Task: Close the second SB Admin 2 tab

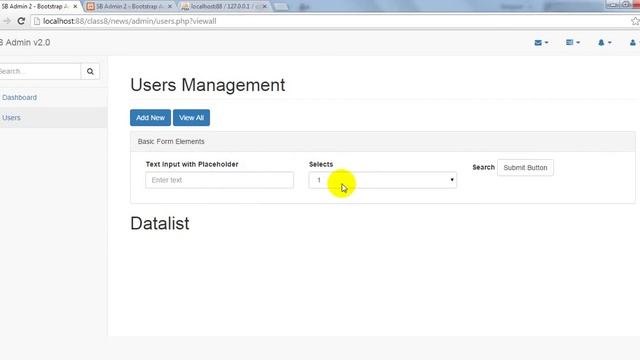Action: tap(170, 7)
